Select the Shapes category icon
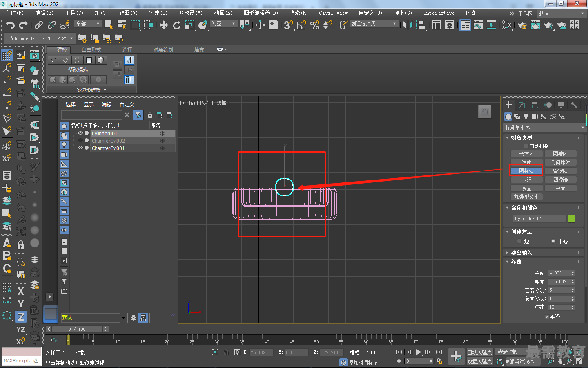 [517, 117]
